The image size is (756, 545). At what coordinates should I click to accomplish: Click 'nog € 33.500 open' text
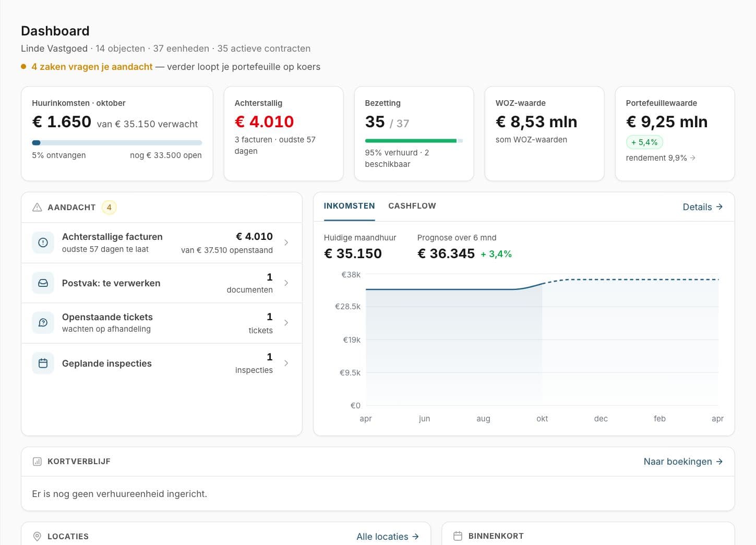(166, 155)
